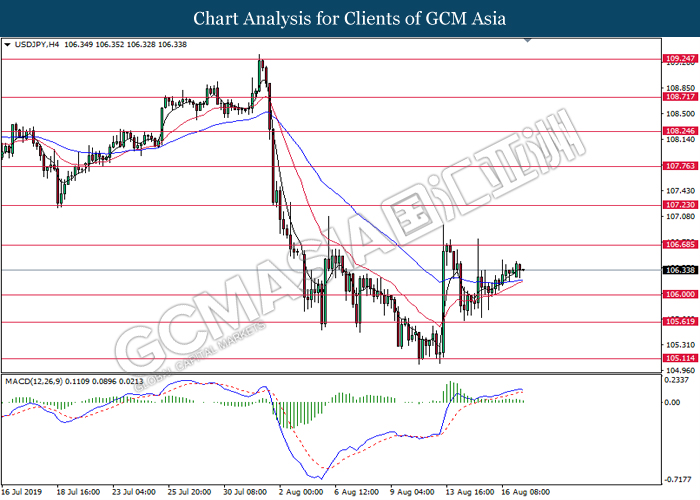This screenshot has width=700, height=500.
Task: Select the 106.685 level price label
Action: click(x=680, y=245)
